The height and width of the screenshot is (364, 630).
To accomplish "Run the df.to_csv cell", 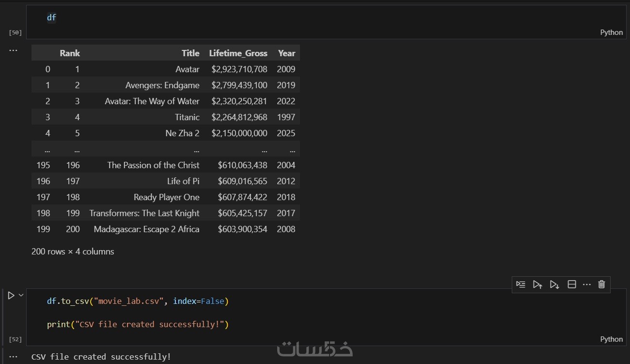I will point(11,295).
